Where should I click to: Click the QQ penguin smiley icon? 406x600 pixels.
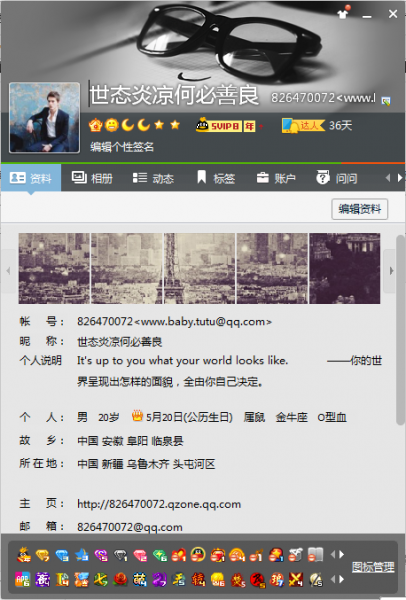tap(197, 554)
